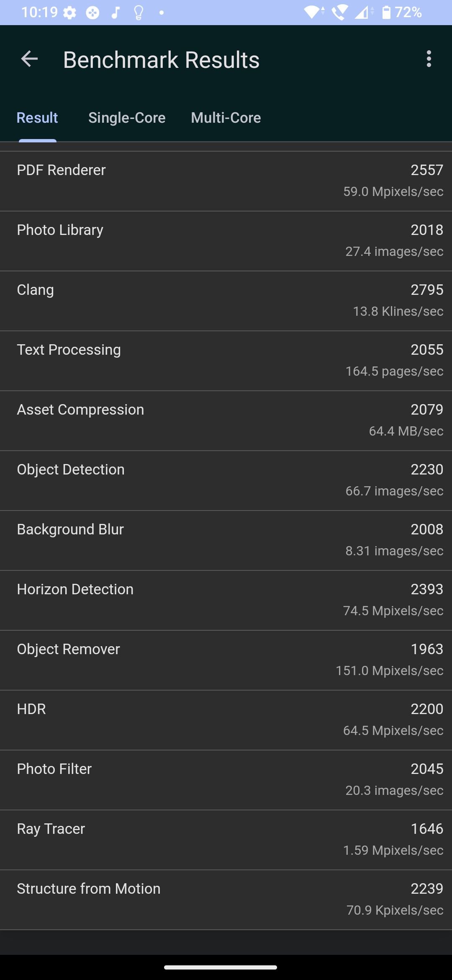The height and width of the screenshot is (980, 452).
Task: Select the Clang benchmark row
Action: pyautogui.click(x=226, y=301)
